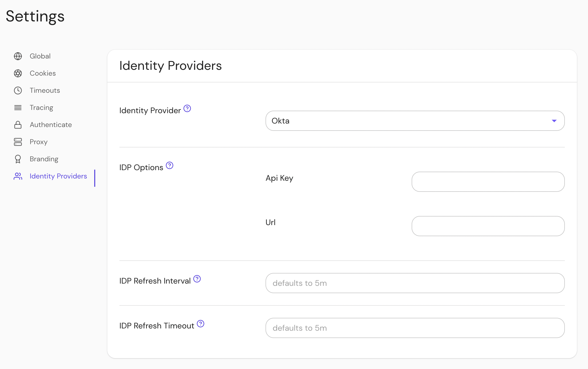Click the Timeouts clock icon
The height and width of the screenshot is (369, 588).
point(18,90)
